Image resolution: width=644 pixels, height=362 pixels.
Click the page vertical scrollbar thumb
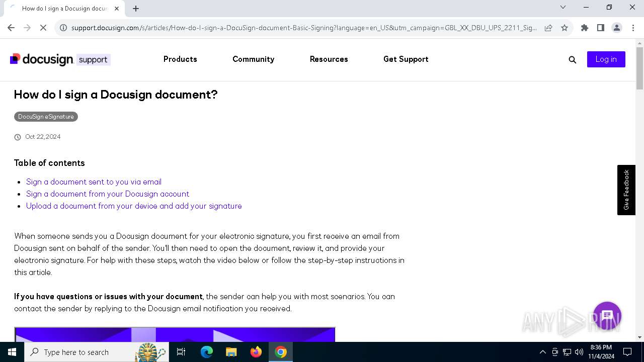[x=639, y=68]
